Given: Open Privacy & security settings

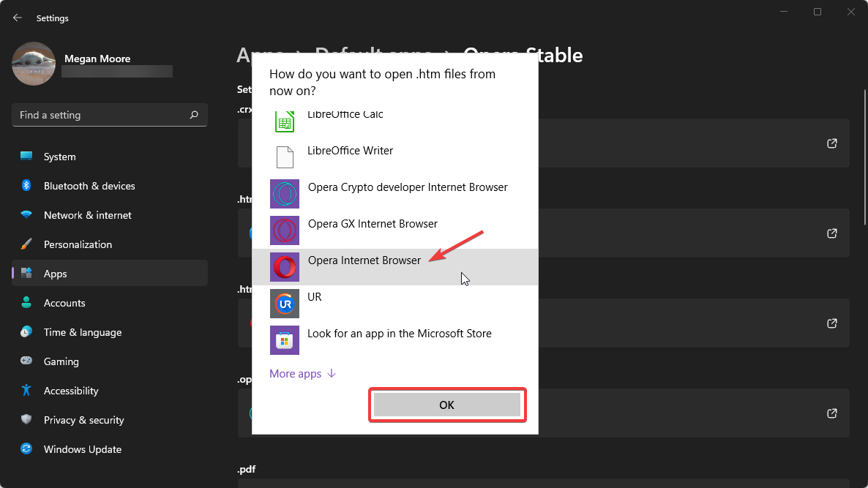Looking at the screenshot, I should click(x=110, y=421).
